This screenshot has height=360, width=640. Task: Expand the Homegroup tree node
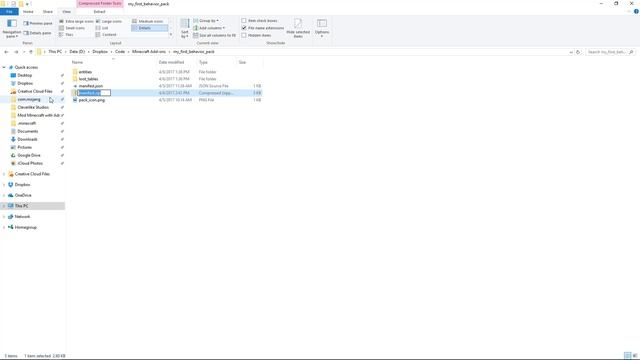coord(4,227)
